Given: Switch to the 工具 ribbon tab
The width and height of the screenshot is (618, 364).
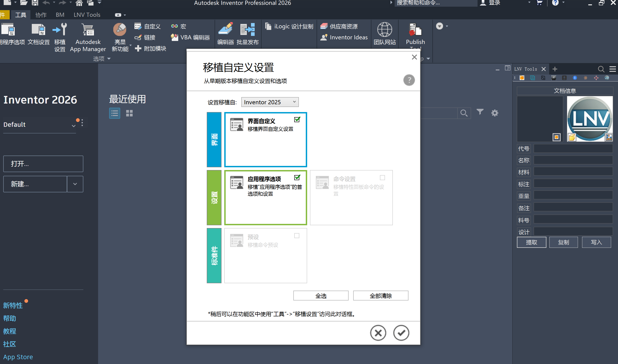Looking at the screenshot, I should tap(21, 15).
